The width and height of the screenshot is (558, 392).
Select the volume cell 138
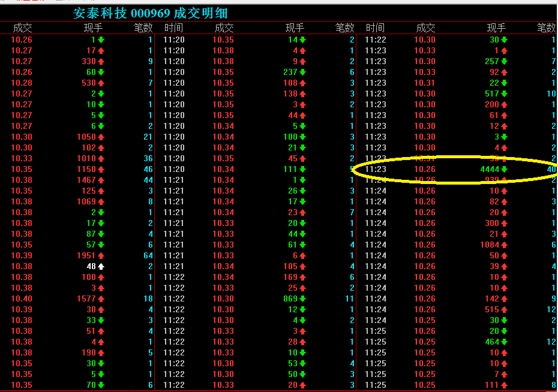coord(290,94)
